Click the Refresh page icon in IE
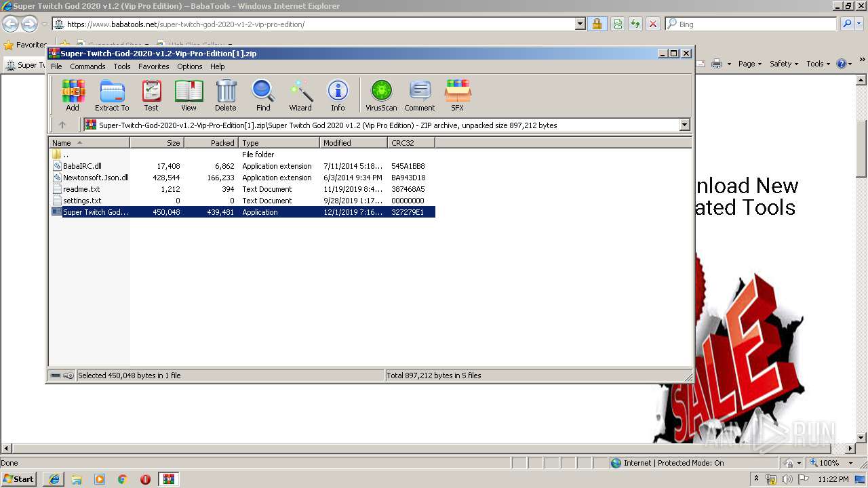868x488 pixels. [635, 24]
